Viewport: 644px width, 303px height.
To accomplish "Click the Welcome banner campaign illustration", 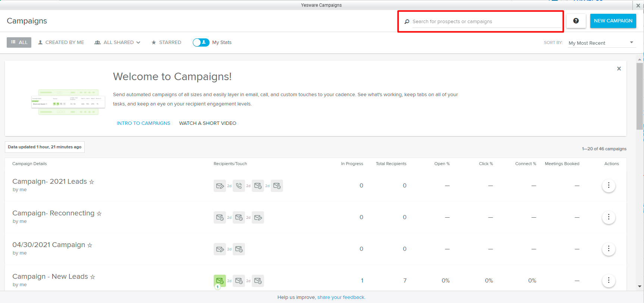I will (68, 102).
